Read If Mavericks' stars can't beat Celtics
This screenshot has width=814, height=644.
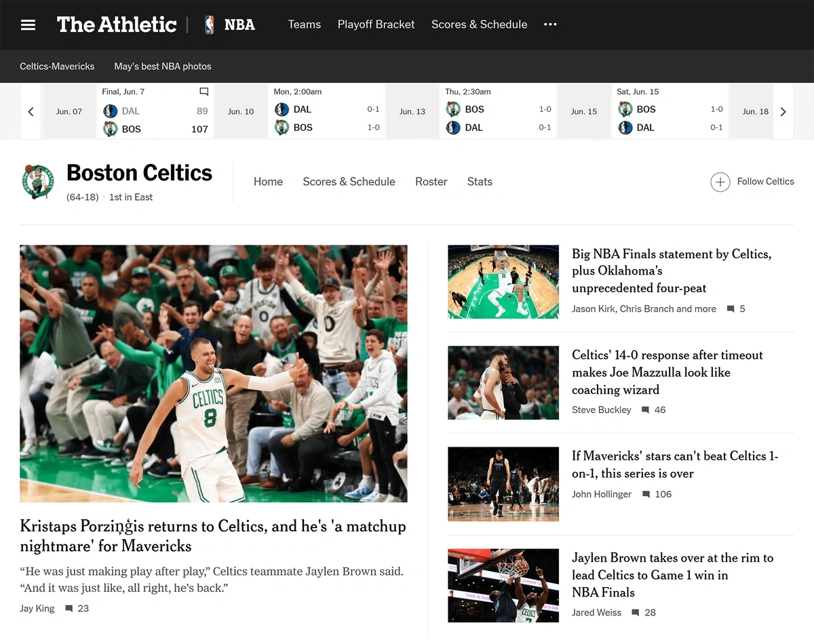pos(675,465)
